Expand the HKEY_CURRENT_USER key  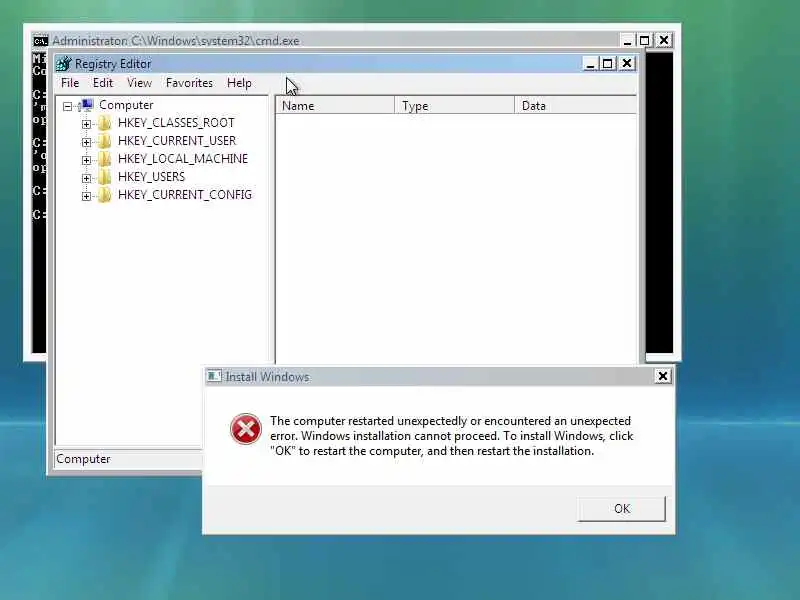pos(86,142)
